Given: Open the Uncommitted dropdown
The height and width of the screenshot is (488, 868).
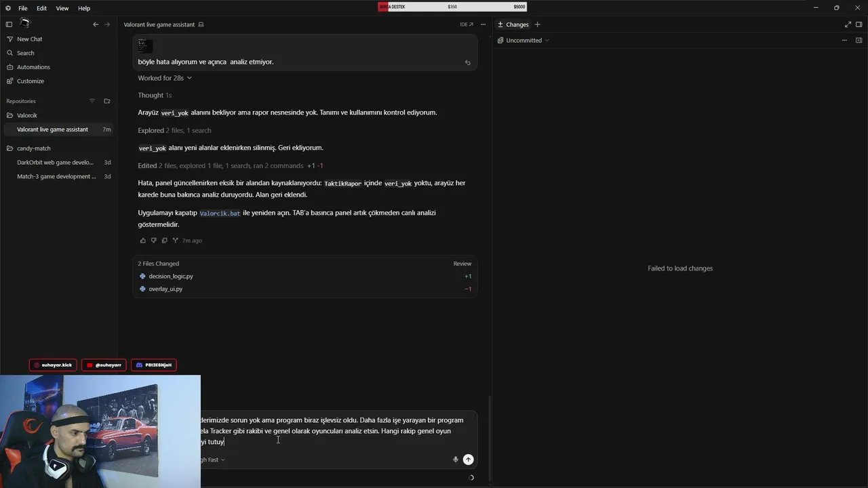Looking at the screenshot, I should [524, 41].
